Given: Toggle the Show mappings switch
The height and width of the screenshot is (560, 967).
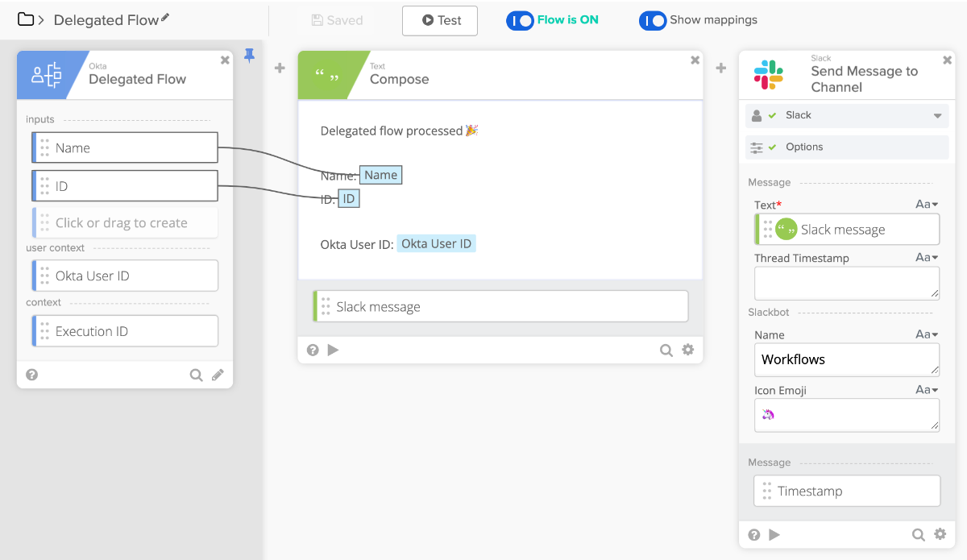Looking at the screenshot, I should pos(653,20).
